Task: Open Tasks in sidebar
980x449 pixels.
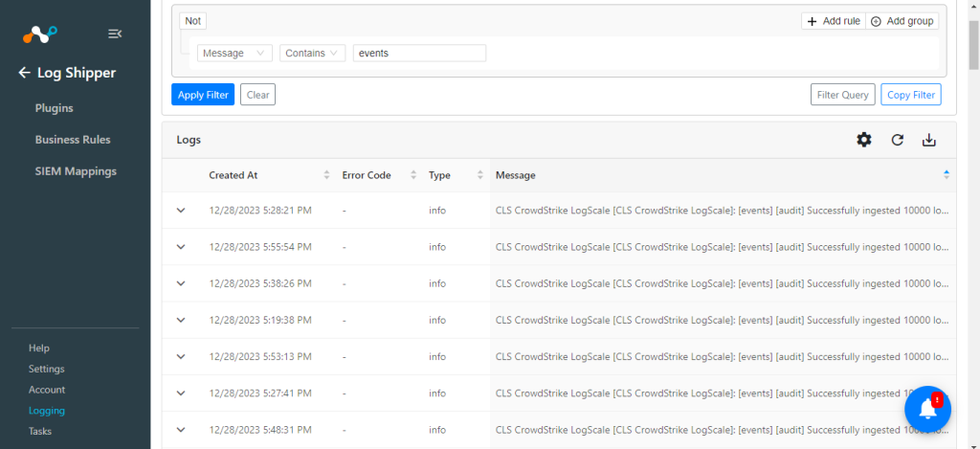Action: click(x=40, y=432)
